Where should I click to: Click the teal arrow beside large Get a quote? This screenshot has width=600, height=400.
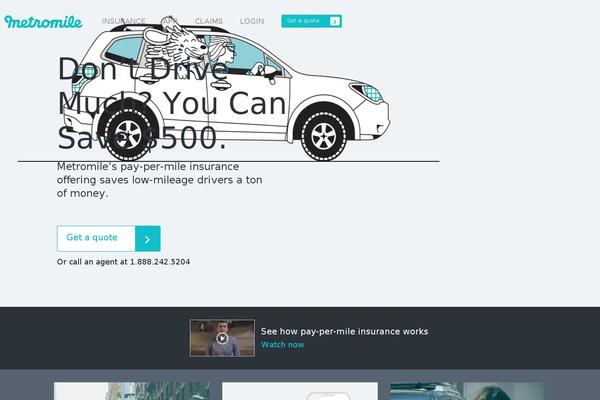click(x=148, y=239)
